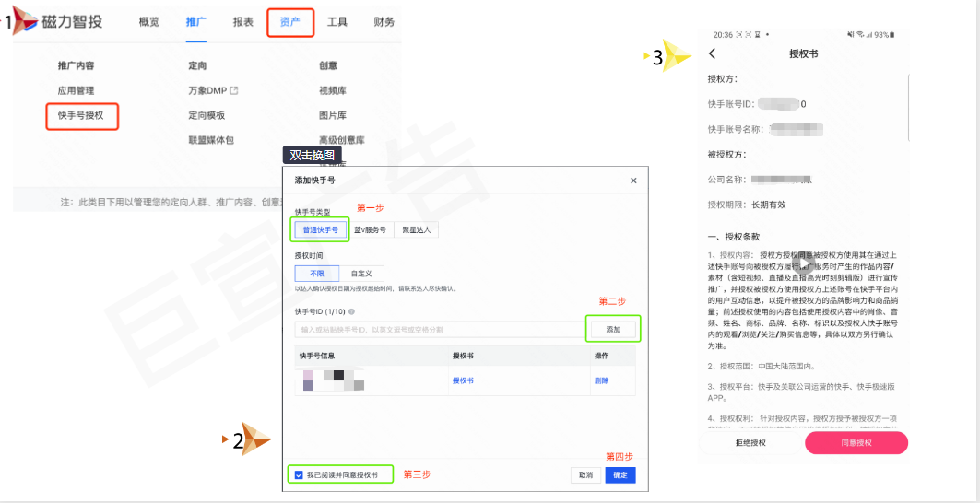Click the 一、授权条款 heading

(734, 237)
